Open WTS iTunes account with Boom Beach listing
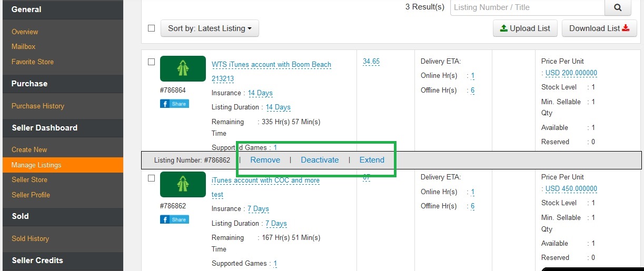644x271 pixels. (x=271, y=65)
